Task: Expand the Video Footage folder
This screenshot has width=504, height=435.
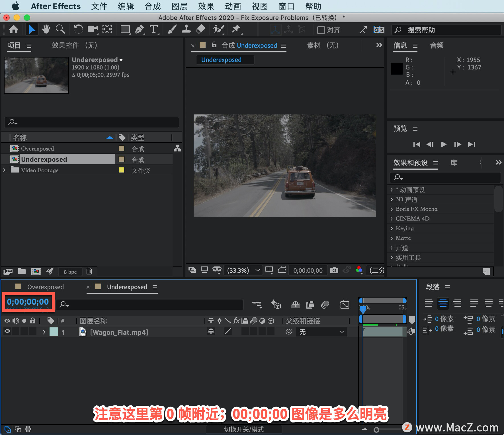Action: tap(4, 170)
